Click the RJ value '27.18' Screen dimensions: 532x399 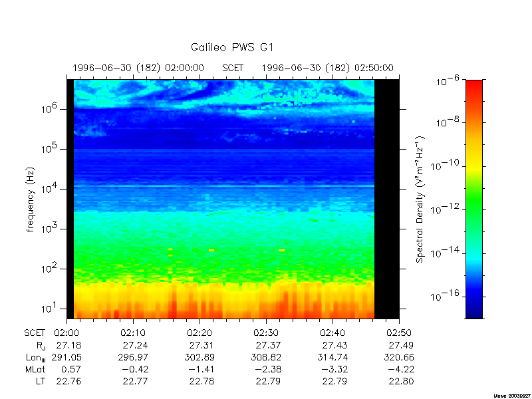pyautogui.click(x=69, y=345)
